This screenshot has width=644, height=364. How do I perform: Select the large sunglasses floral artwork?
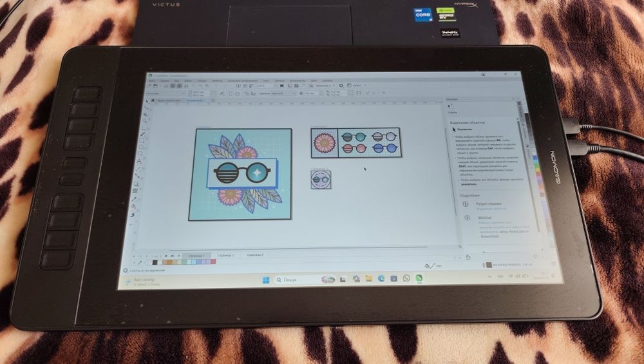pos(240,174)
